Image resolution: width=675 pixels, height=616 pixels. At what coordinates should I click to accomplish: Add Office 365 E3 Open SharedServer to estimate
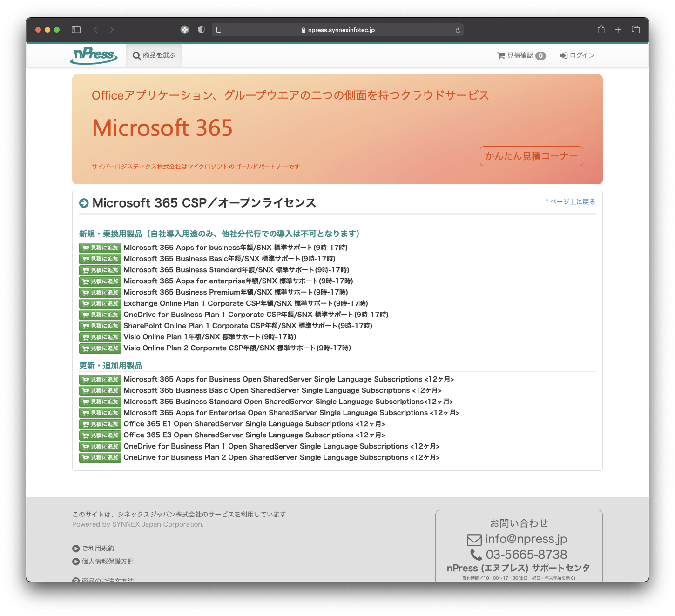click(x=100, y=435)
